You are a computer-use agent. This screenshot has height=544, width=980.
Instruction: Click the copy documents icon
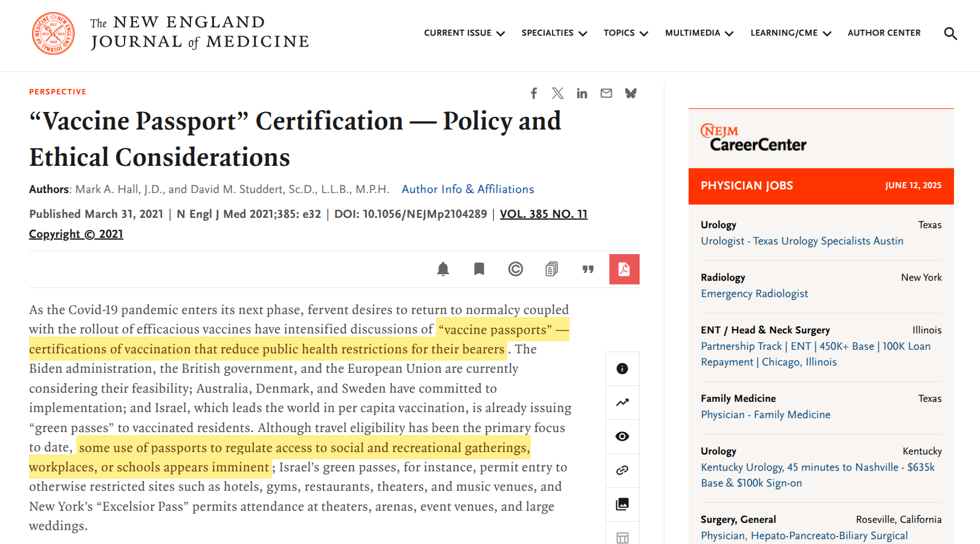click(551, 269)
